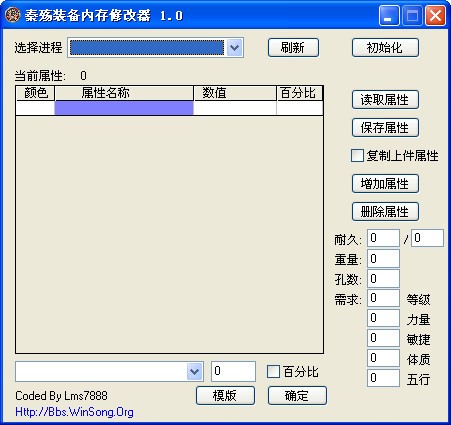Click the 体质 constitution requirement field
Image resolution: width=451 pixels, height=425 pixels.
383,358
